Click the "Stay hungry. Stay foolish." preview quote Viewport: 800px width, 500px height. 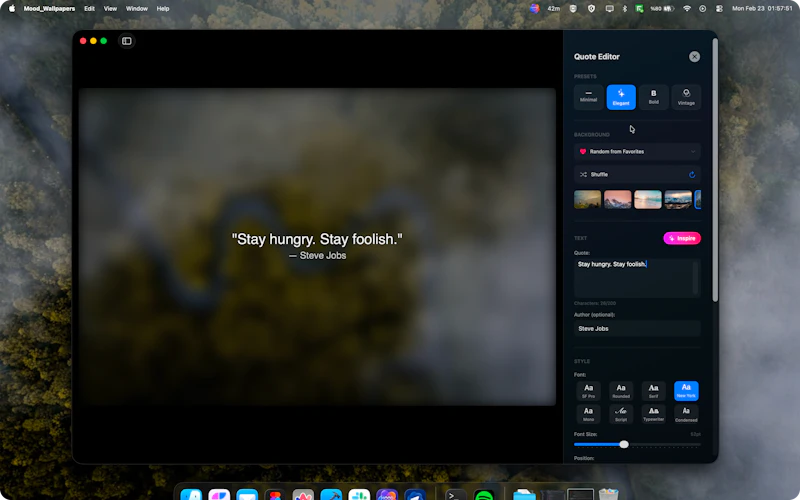pos(317,239)
